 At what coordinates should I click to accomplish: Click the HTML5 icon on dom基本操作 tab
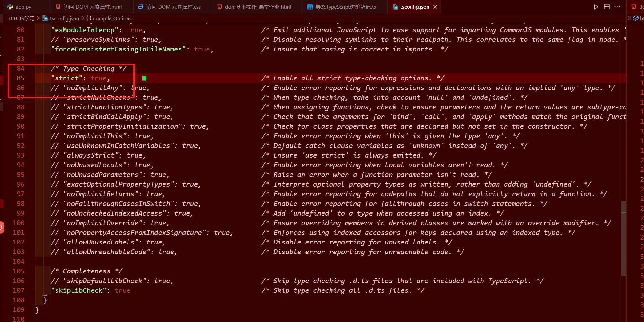tap(220, 7)
